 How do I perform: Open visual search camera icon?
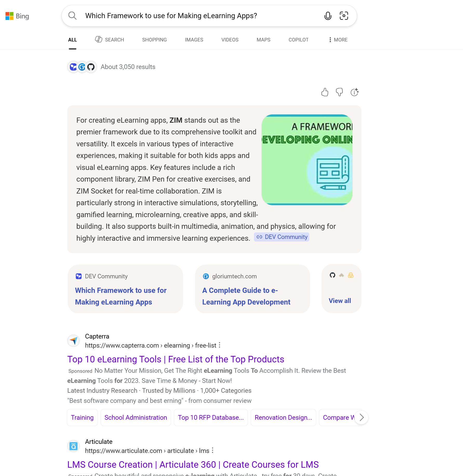tap(344, 16)
